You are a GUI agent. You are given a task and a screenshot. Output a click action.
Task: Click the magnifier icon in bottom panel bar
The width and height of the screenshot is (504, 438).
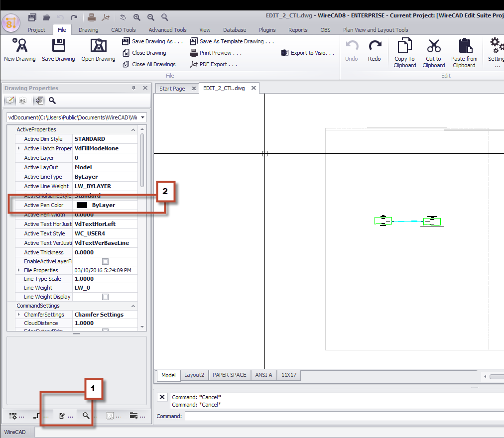(x=86, y=416)
